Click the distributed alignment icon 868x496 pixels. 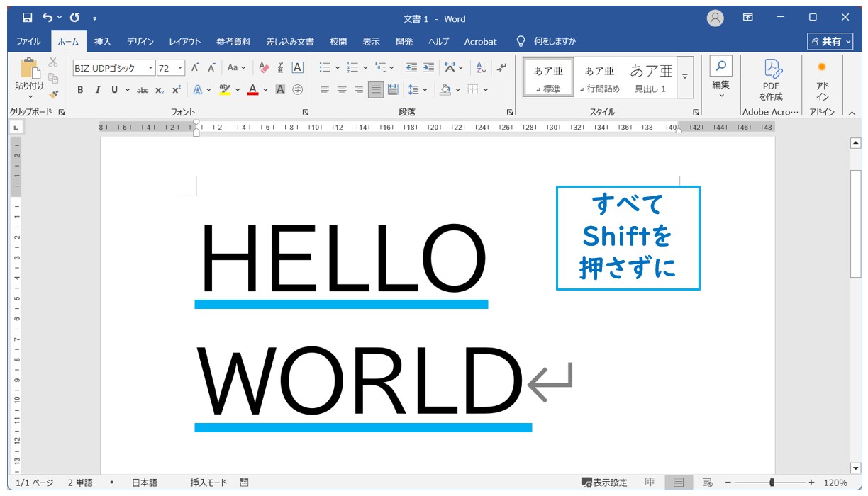coord(393,89)
